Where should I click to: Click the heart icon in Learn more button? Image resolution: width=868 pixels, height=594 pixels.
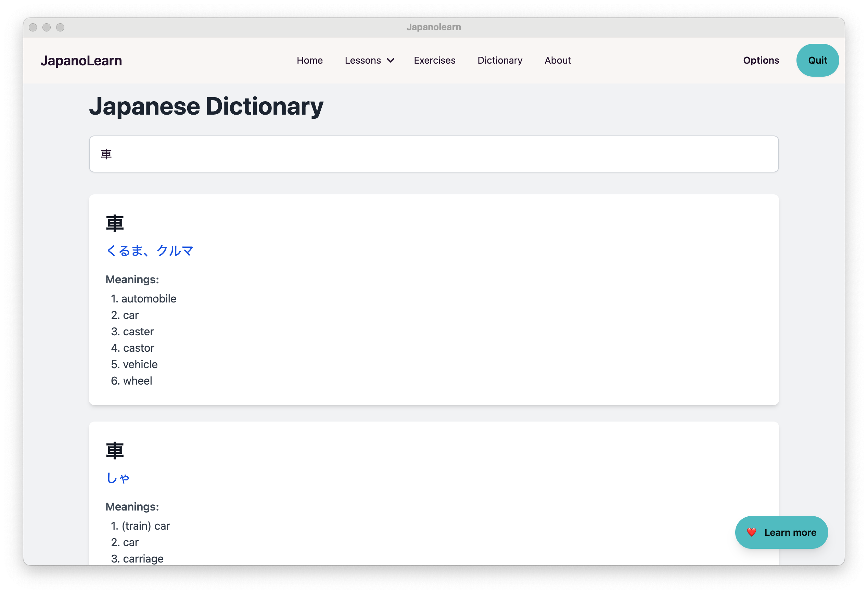752,532
